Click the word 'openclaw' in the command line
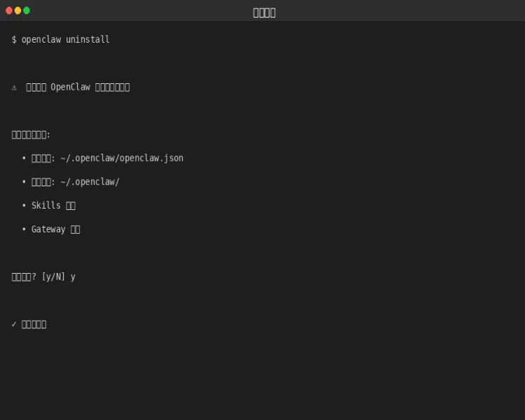 click(x=41, y=40)
